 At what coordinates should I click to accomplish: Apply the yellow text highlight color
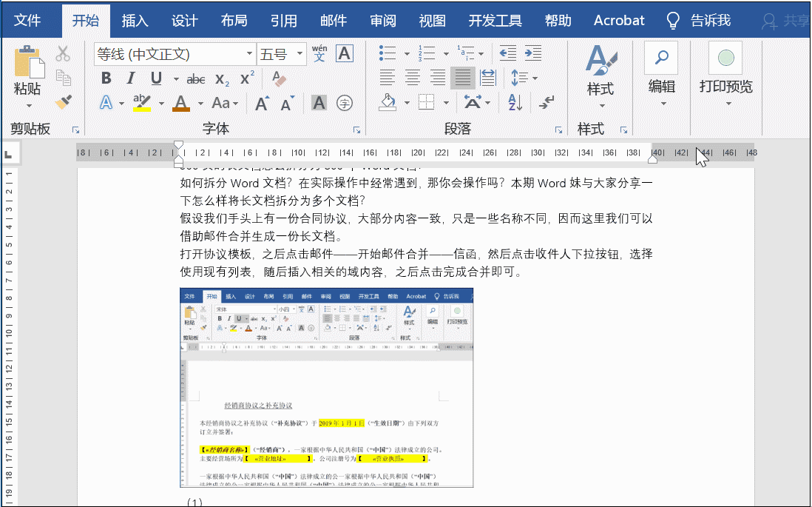(x=142, y=103)
